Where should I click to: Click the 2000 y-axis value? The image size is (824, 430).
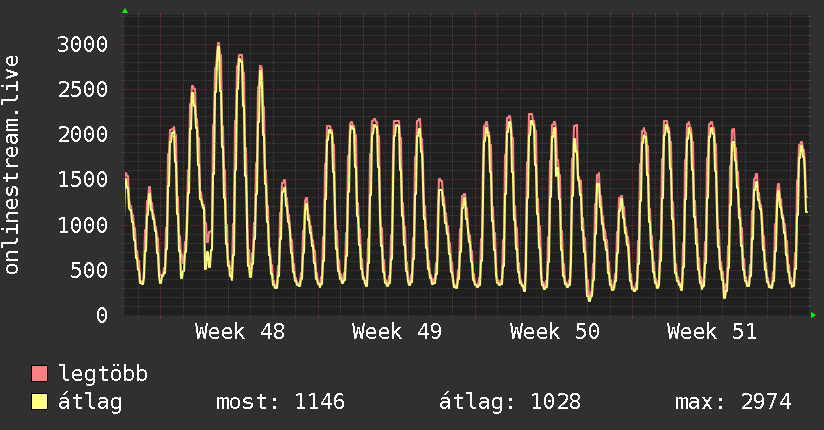(x=83, y=134)
